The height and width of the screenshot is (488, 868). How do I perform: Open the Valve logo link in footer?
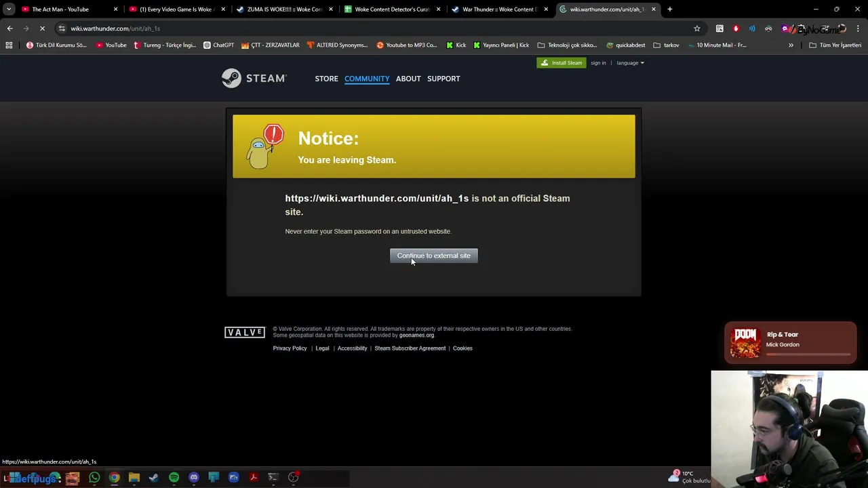pyautogui.click(x=245, y=332)
